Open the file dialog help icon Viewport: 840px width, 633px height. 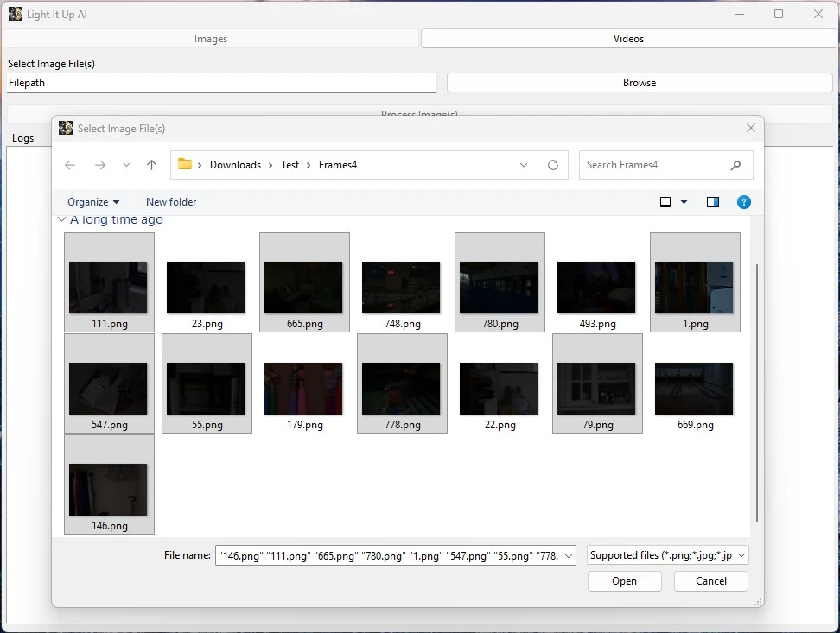pyautogui.click(x=743, y=202)
